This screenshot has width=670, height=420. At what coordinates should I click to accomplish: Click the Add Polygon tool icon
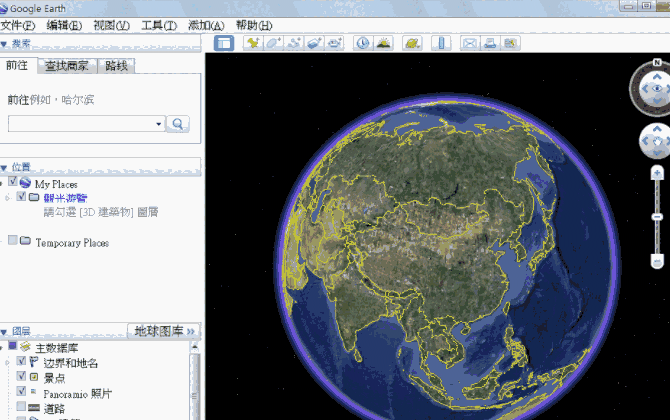click(x=272, y=43)
